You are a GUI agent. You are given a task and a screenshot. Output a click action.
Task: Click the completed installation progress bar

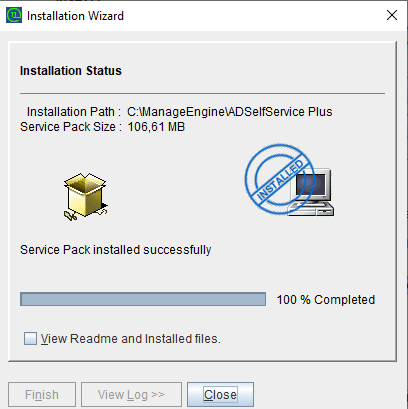click(143, 299)
